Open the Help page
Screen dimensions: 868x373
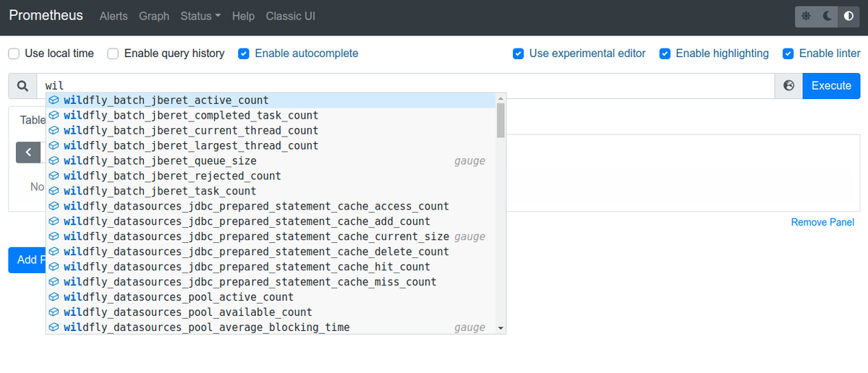pos(243,16)
